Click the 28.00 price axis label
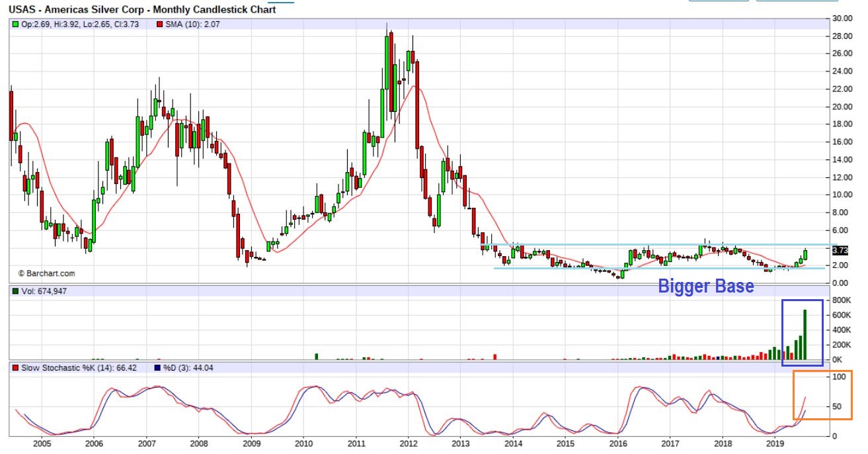 click(841, 36)
